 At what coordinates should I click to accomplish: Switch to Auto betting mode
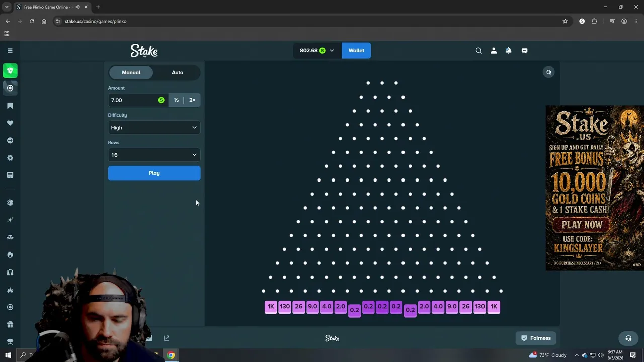point(177,72)
